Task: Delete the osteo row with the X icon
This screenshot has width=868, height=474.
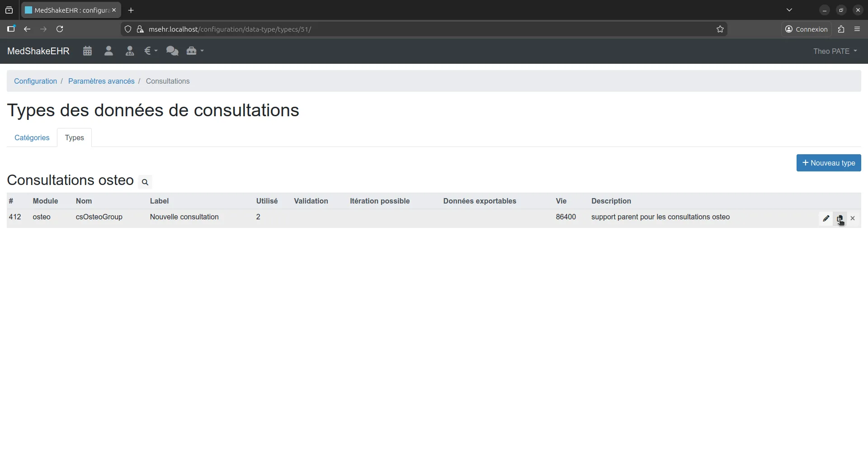Action: pyautogui.click(x=853, y=218)
